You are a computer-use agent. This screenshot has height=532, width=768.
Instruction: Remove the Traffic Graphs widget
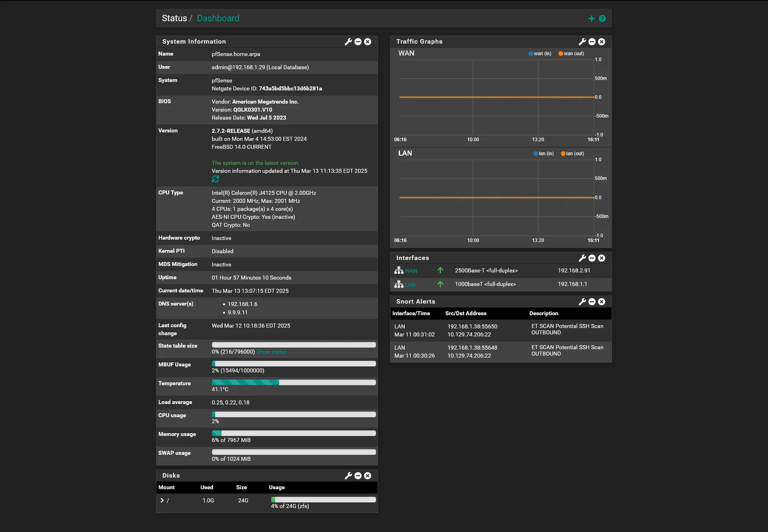(602, 42)
